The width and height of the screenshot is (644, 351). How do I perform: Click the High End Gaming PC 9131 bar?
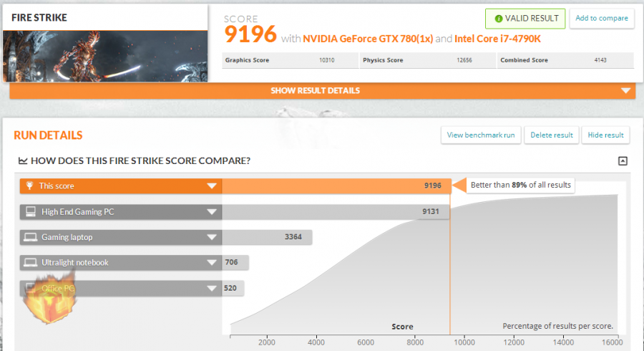click(336, 211)
